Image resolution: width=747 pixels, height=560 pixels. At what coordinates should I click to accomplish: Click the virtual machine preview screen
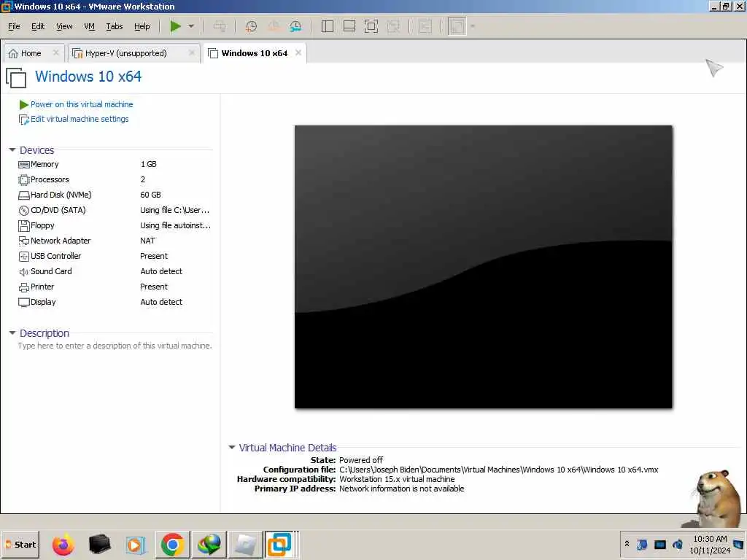tap(483, 267)
